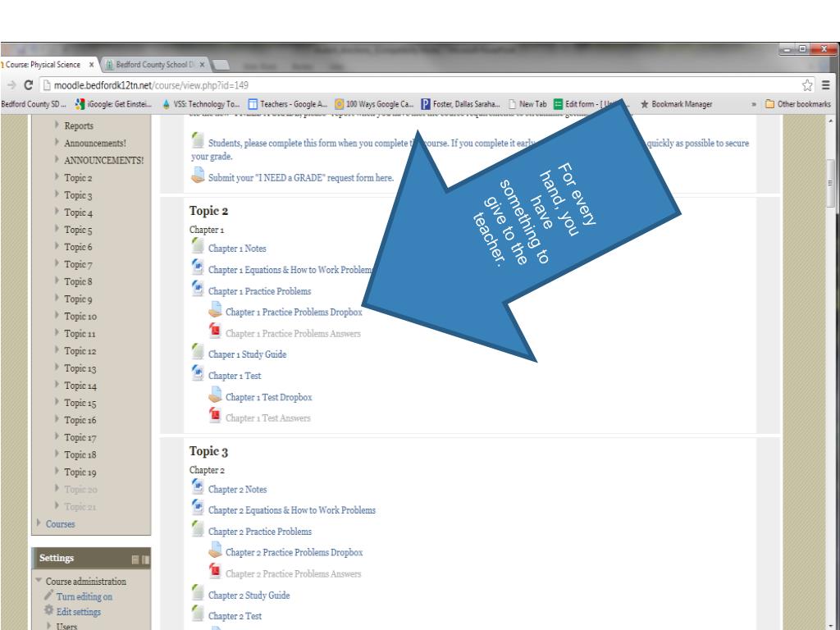840x630 pixels.
Task: Click the Turn editing on link
Action: [84, 596]
